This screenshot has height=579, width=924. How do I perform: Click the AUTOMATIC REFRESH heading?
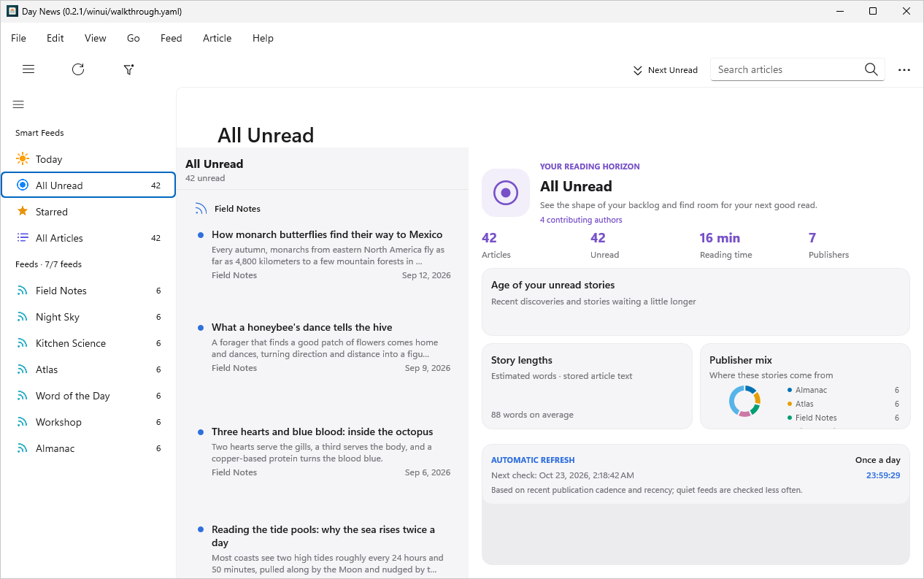[x=533, y=460]
